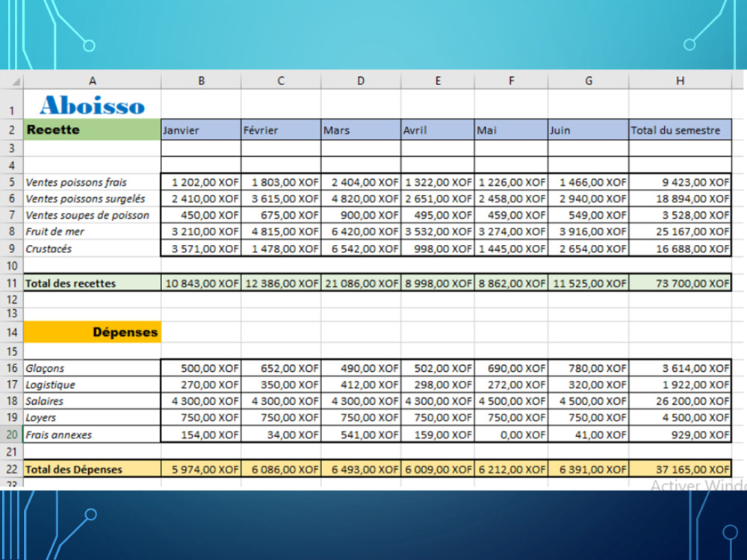The image size is (747, 560).
Task: Click cell with 25 167,00 XOF
Action: click(680, 232)
